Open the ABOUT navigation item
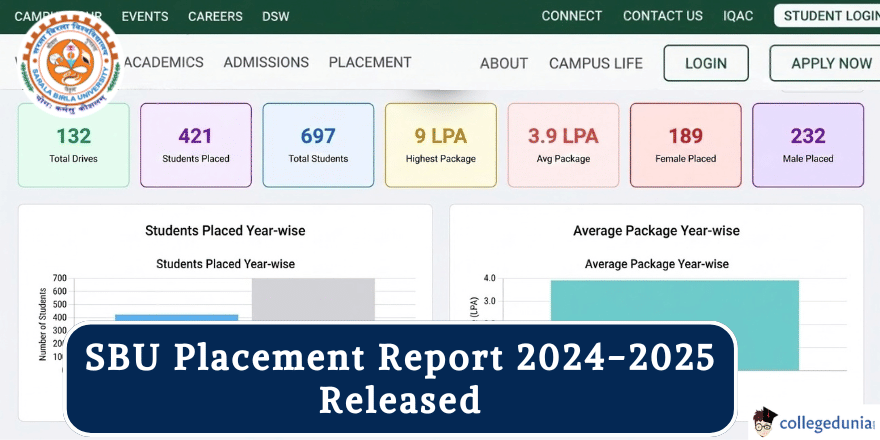 click(503, 63)
